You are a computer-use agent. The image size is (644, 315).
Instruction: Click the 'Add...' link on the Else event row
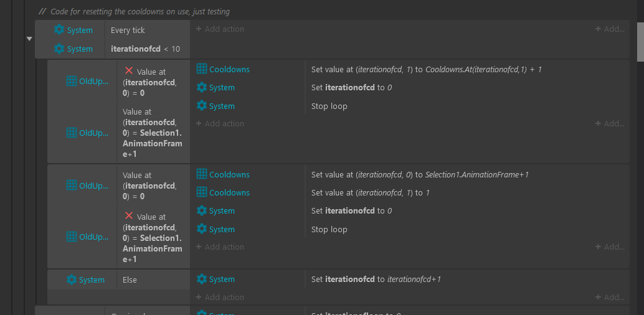coord(609,297)
